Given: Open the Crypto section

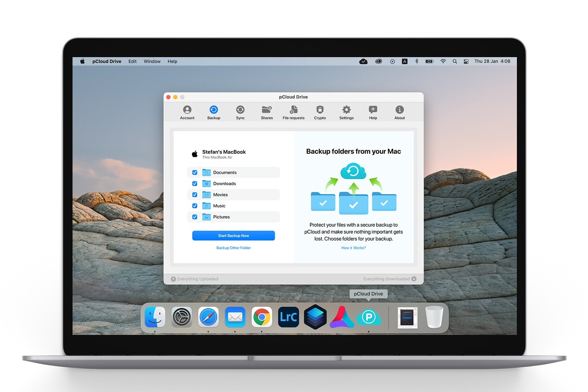Looking at the screenshot, I should point(320,112).
